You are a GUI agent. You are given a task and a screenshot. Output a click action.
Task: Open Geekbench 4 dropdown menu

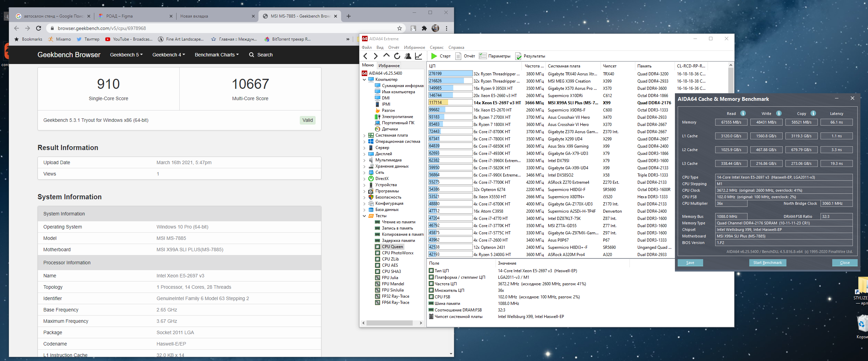[169, 55]
